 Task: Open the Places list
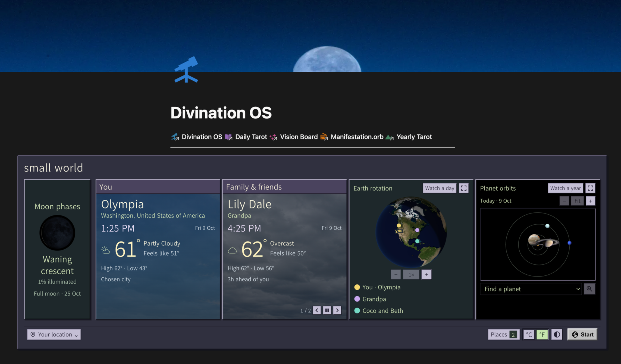click(504, 334)
